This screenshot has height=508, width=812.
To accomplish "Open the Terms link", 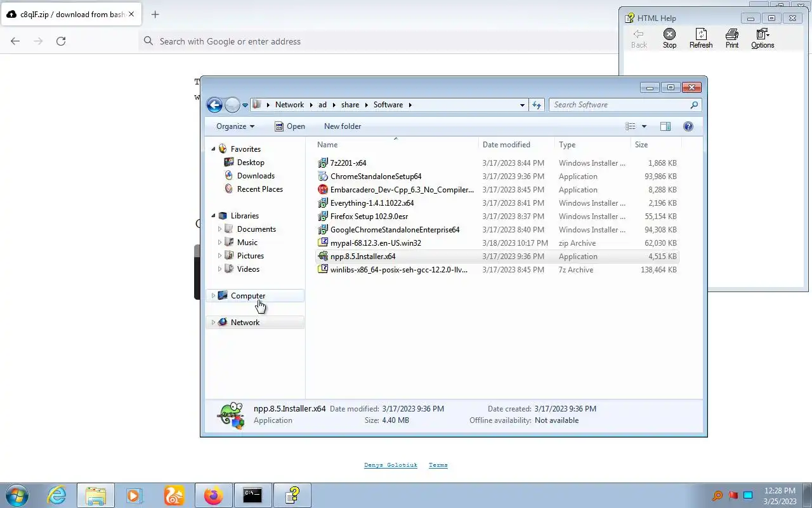I will pyautogui.click(x=438, y=465).
